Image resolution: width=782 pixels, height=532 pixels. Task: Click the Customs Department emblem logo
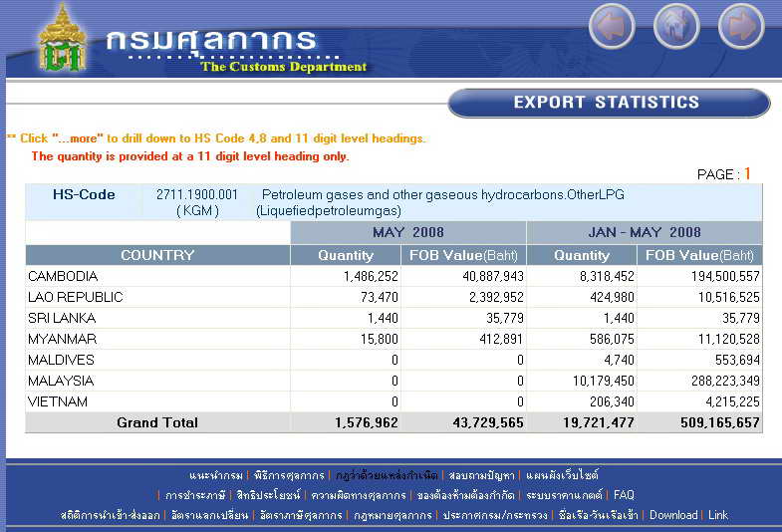click(x=63, y=40)
